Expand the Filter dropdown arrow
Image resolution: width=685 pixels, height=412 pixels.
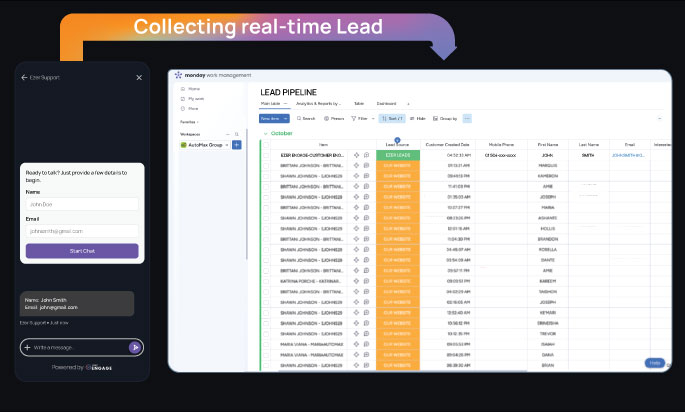(373, 118)
